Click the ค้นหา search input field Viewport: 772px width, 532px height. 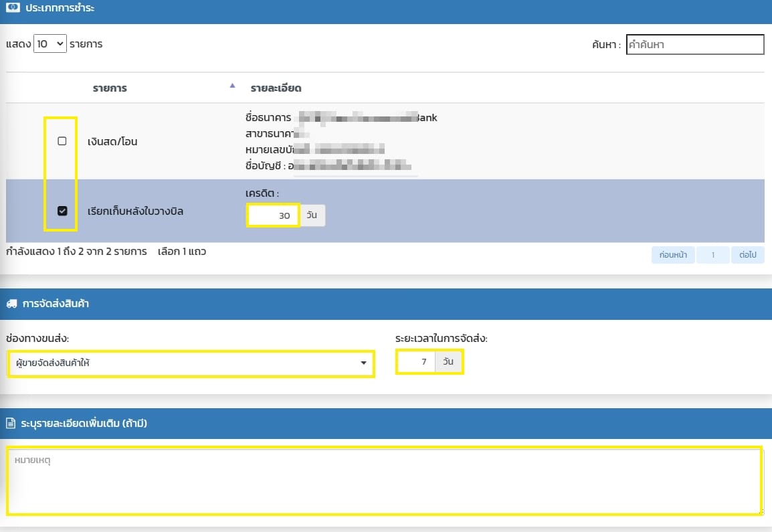click(695, 45)
